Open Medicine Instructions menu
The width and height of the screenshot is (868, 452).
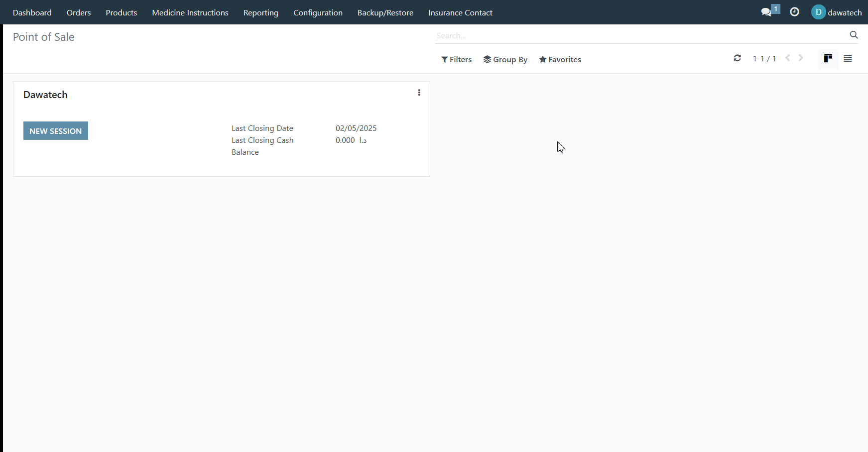[x=190, y=12]
